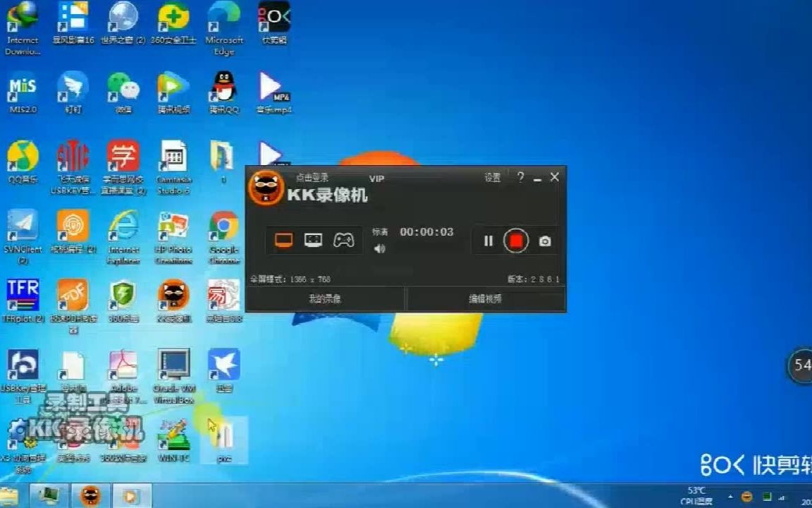Open 编辑视频 at the window bottom
Image resolution: width=812 pixels, height=508 pixels.
(485, 299)
